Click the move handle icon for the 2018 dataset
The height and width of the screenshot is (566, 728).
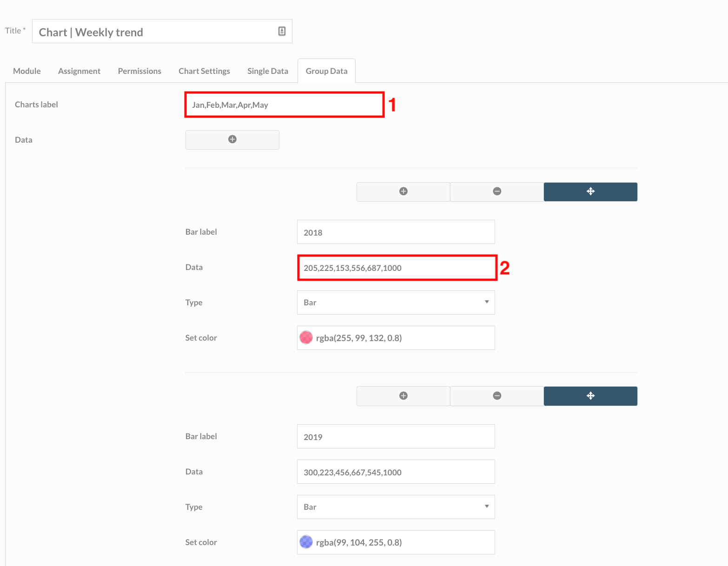click(x=590, y=191)
